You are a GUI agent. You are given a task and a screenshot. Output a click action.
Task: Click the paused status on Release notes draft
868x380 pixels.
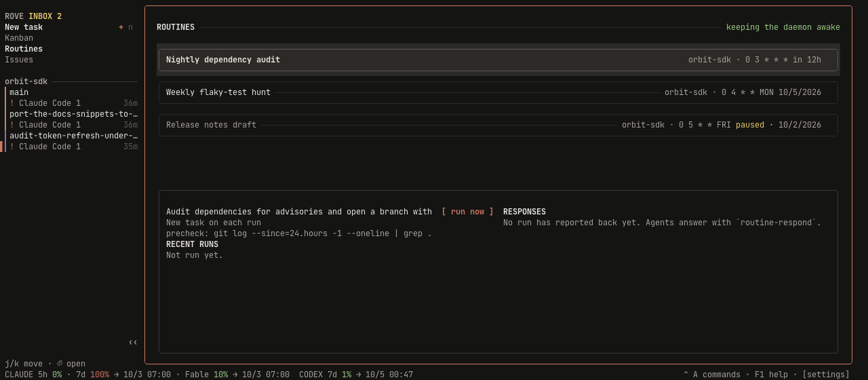750,125
